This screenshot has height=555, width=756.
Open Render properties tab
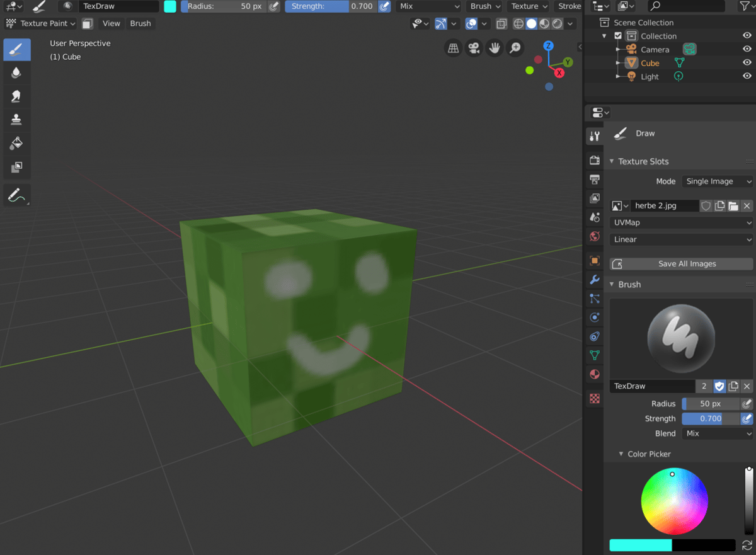tap(594, 161)
